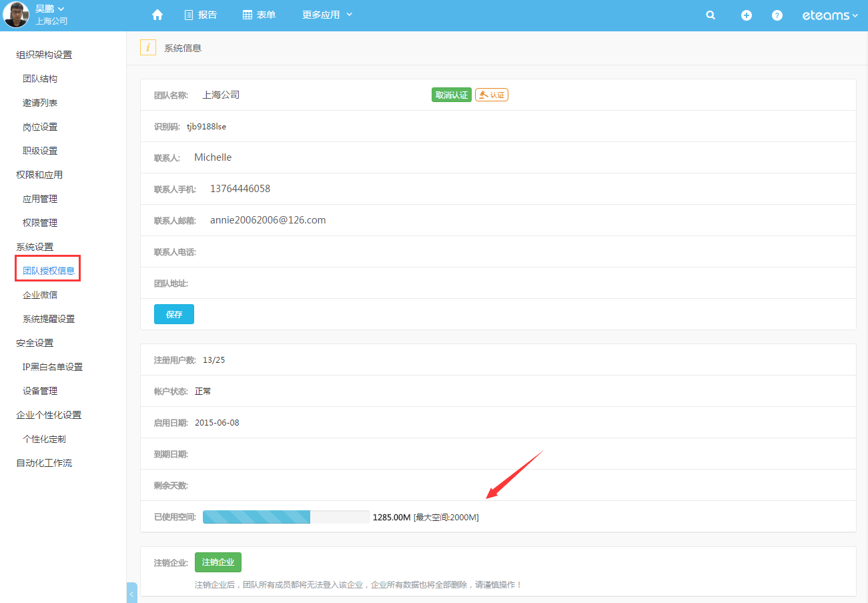Edit the 联系人 field Michelle
The width and height of the screenshot is (868, 603).
click(x=213, y=157)
